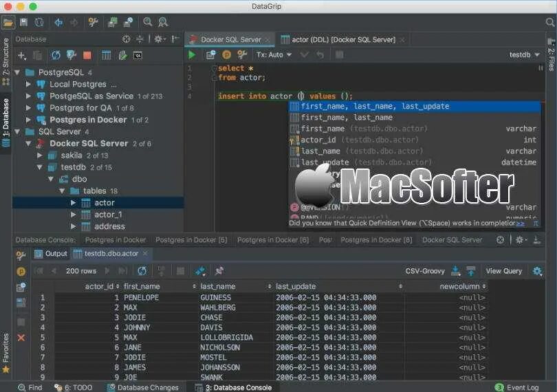The height and width of the screenshot is (392, 557).
Task: Click the open folder icon in main toolbar
Action: (x=8, y=23)
